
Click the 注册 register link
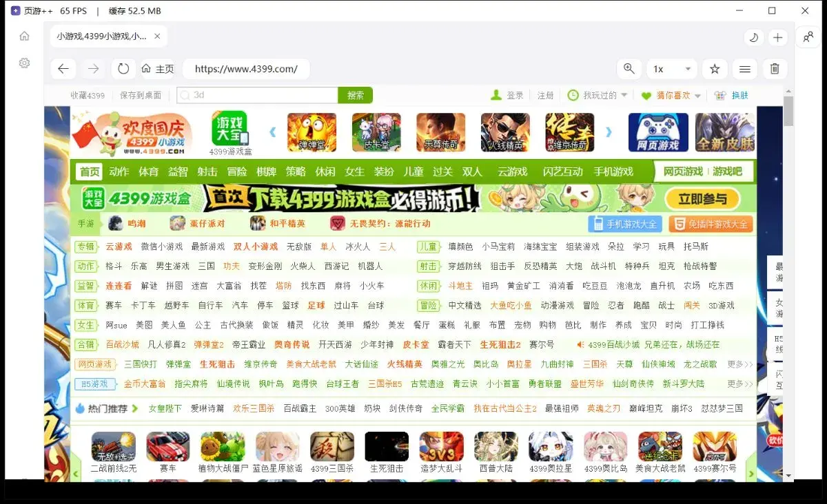546,96
